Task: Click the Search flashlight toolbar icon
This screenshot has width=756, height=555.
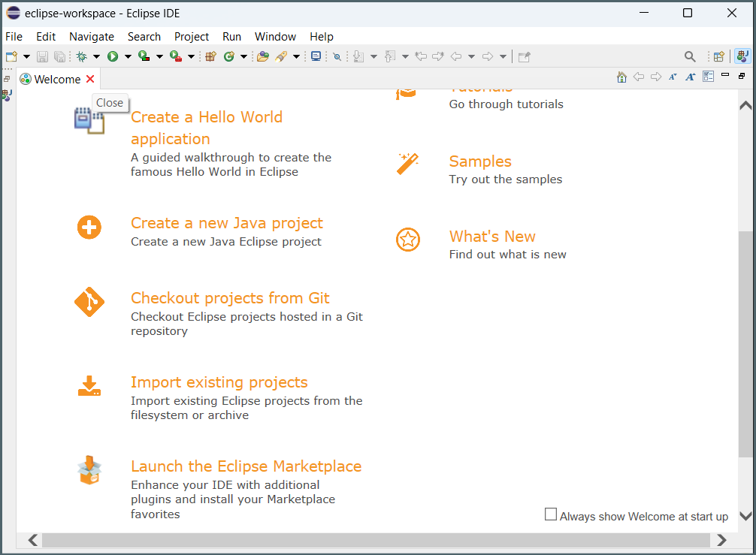Action: (x=282, y=57)
